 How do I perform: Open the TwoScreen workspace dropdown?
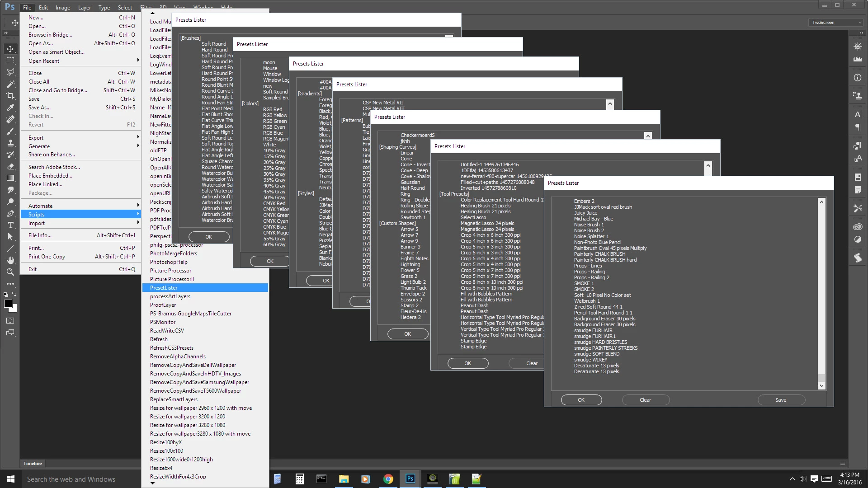836,22
